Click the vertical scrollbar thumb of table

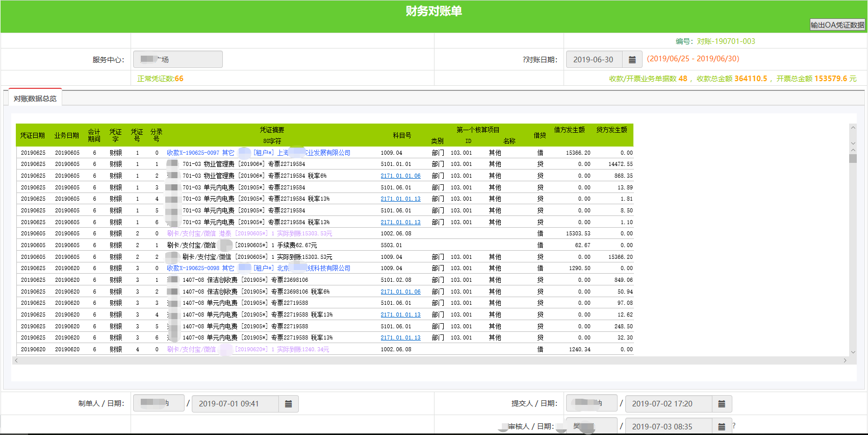coord(853,158)
